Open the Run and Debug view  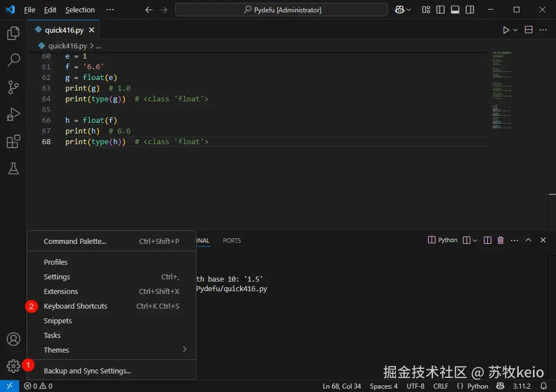pos(13,114)
